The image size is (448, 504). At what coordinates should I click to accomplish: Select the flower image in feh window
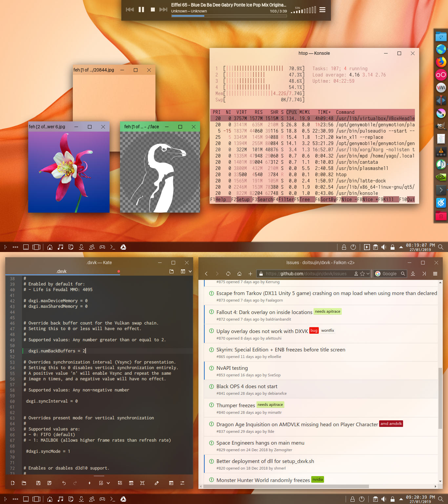pos(69,172)
